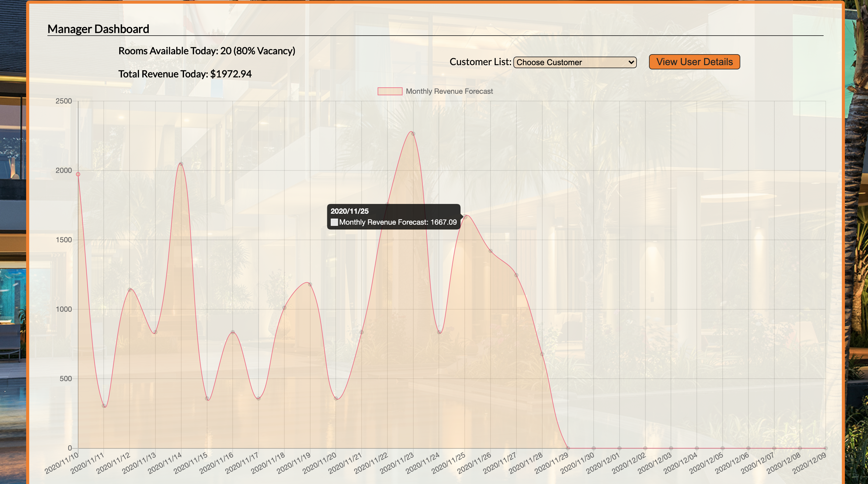Screen dimensions: 868x484
Task: Click the 2020/11/14 peak data point
Action: coord(181,164)
